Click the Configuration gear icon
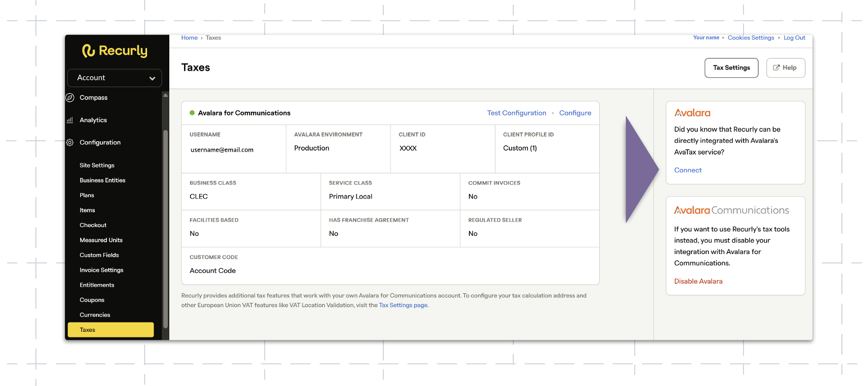 coord(70,142)
